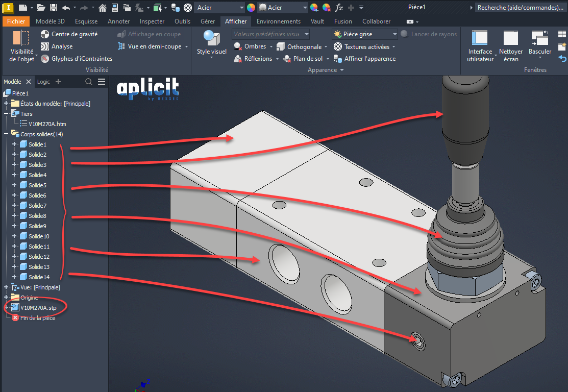This screenshot has height=392, width=568.
Task: Click Nettoyer écran button icon
Action: (x=510, y=39)
